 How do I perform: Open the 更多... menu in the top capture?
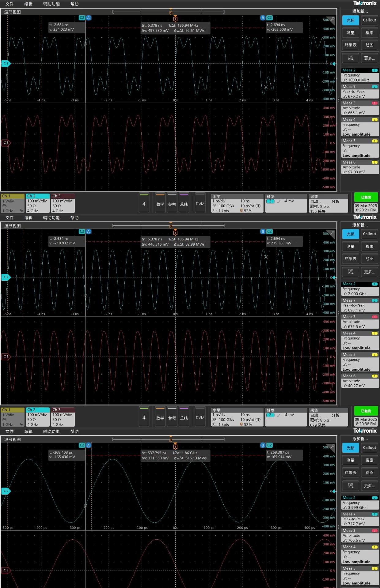(369, 58)
